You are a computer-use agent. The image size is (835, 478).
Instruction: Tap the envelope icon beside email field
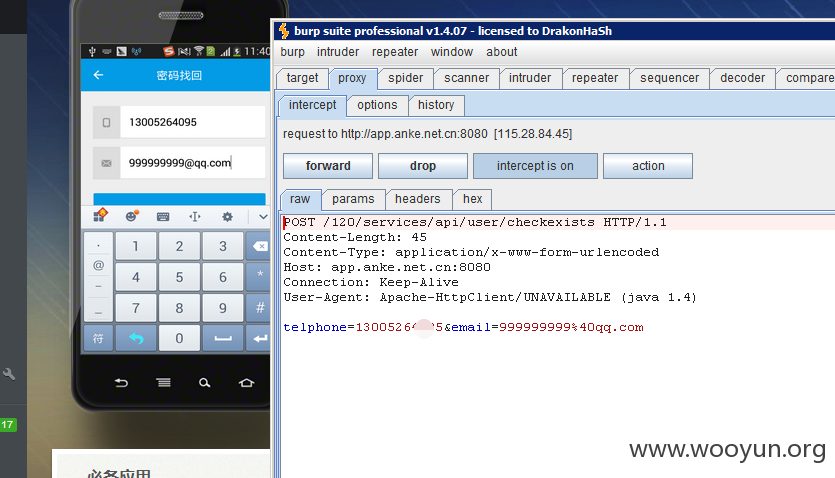point(107,163)
